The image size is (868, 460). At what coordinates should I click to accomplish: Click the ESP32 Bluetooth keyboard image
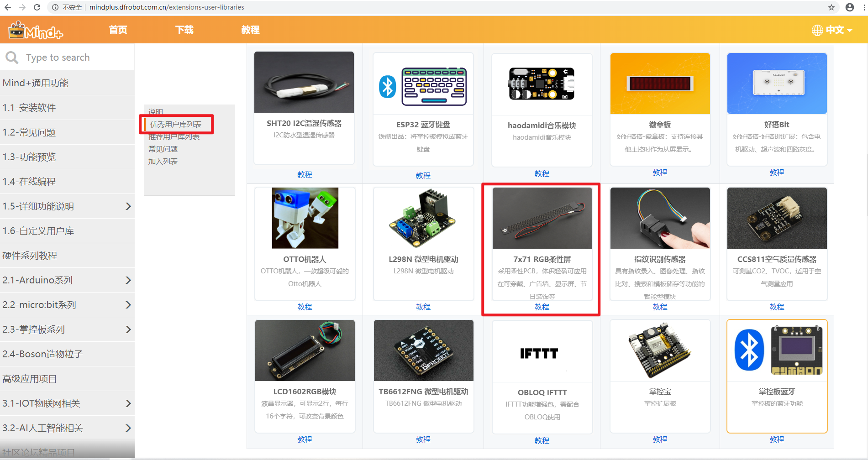(x=423, y=84)
